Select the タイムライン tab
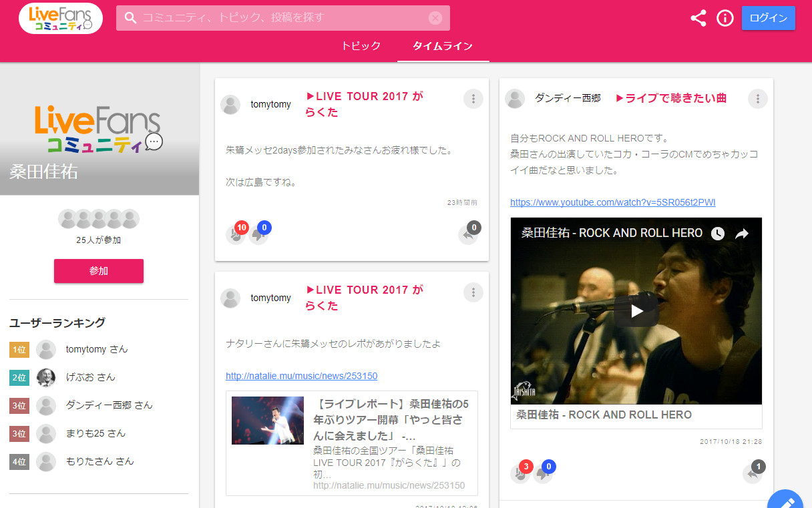The height and width of the screenshot is (508, 812). [x=443, y=46]
